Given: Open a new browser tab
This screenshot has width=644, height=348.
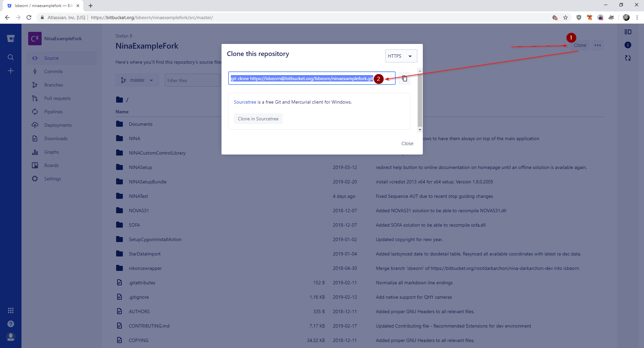Looking at the screenshot, I should 91,6.
